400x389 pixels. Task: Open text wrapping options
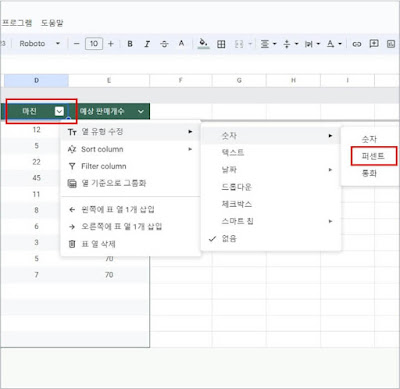(312, 44)
